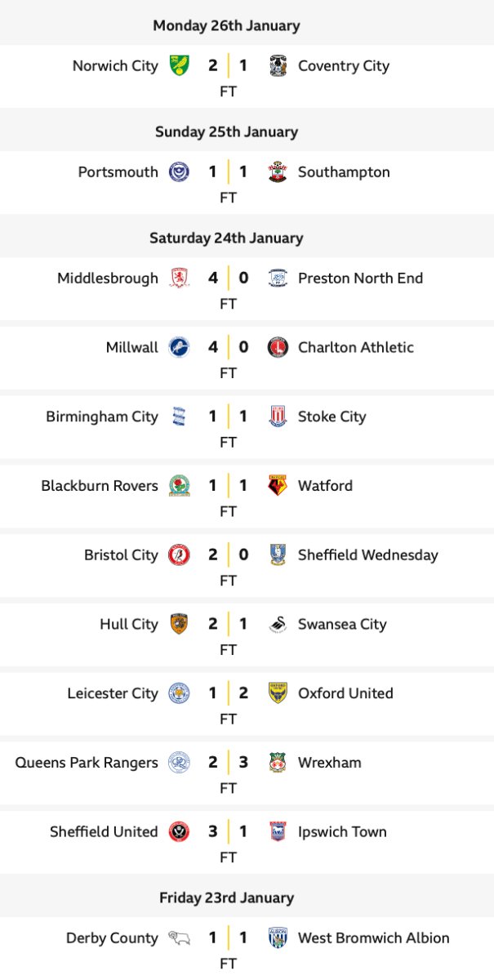Select Sheffield Wednesday team name
494x980 pixels.
click(367, 555)
